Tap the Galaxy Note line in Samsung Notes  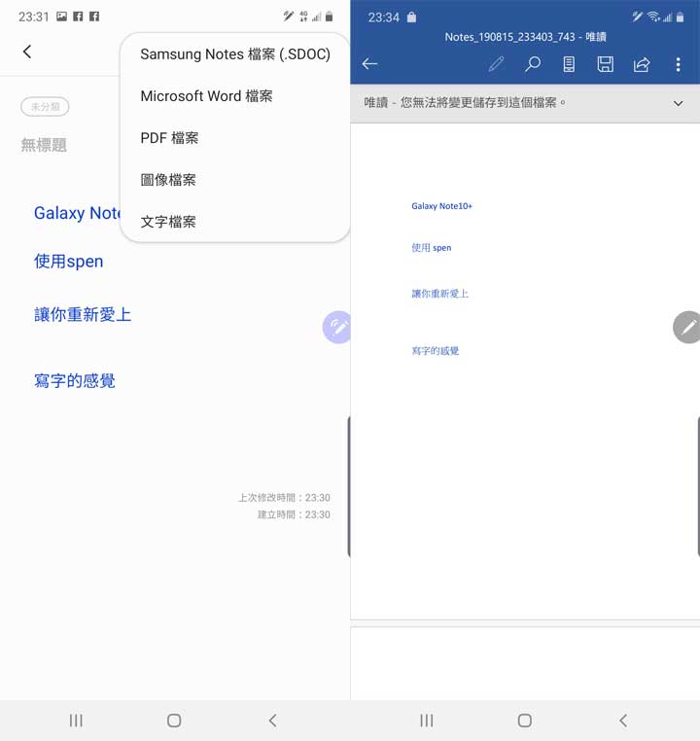pyautogui.click(x=78, y=213)
